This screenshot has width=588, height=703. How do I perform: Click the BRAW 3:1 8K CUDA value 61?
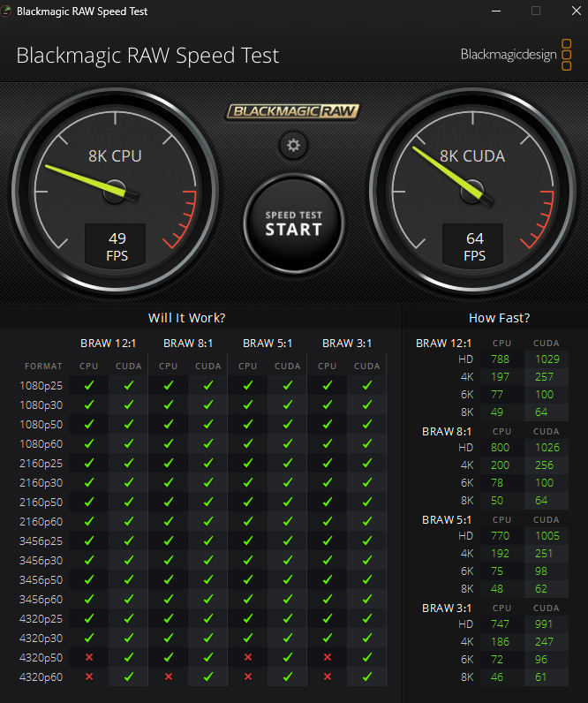click(540, 677)
